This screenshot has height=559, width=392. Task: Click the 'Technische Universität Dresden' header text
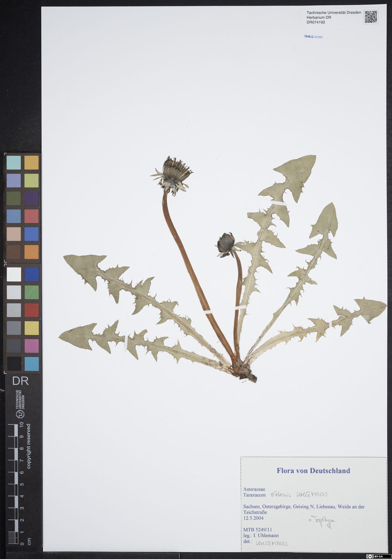click(334, 12)
